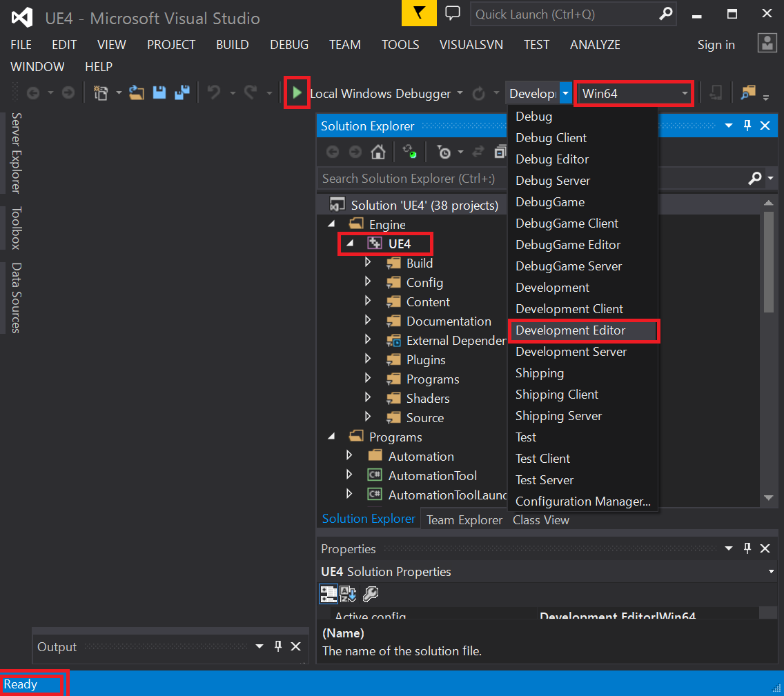Viewport: 784px width, 696px height.
Task: Click the New Project toolbar icon
Action: [x=101, y=93]
